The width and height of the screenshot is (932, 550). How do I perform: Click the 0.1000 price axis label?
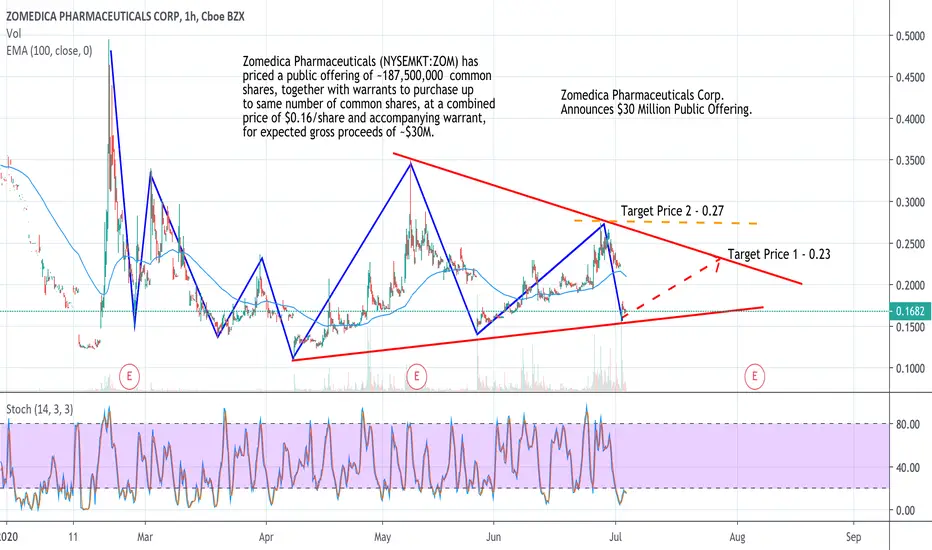(x=910, y=369)
